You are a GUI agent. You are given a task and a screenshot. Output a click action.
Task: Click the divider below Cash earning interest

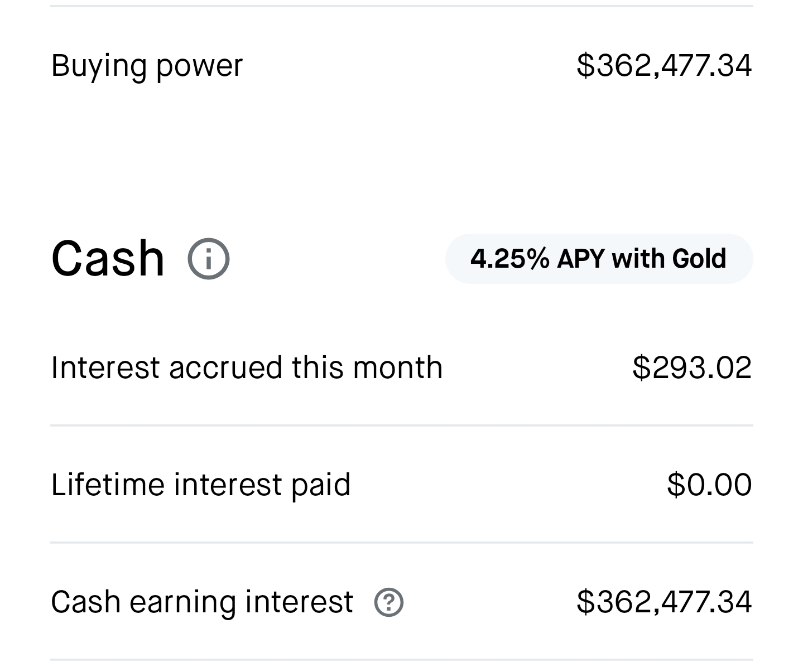click(401, 660)
